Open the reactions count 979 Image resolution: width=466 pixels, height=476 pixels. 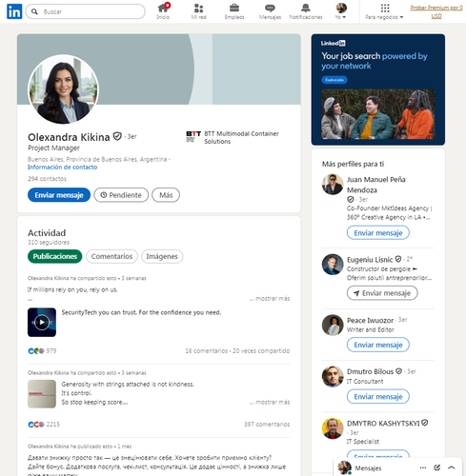point(42,350)
